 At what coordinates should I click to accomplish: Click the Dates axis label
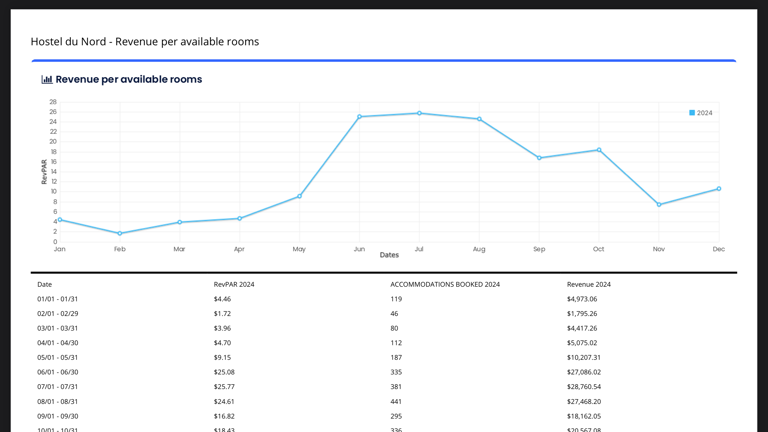389,255
